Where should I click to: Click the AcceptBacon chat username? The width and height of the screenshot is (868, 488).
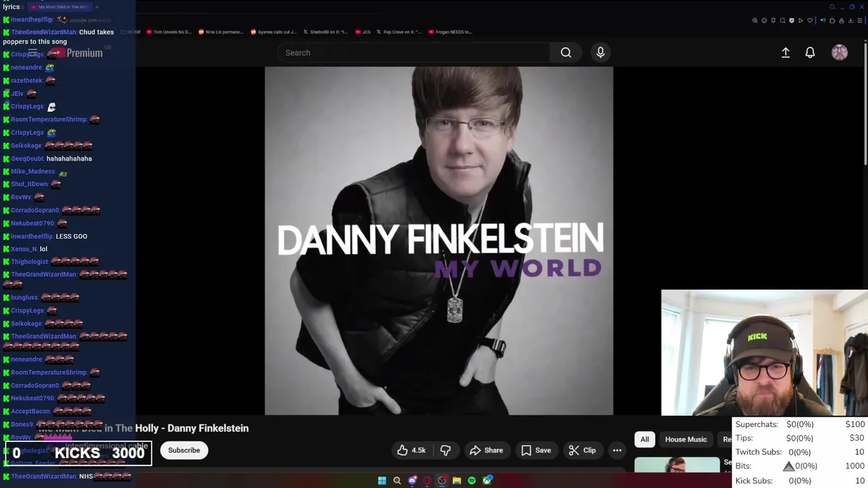click(31, 411)
